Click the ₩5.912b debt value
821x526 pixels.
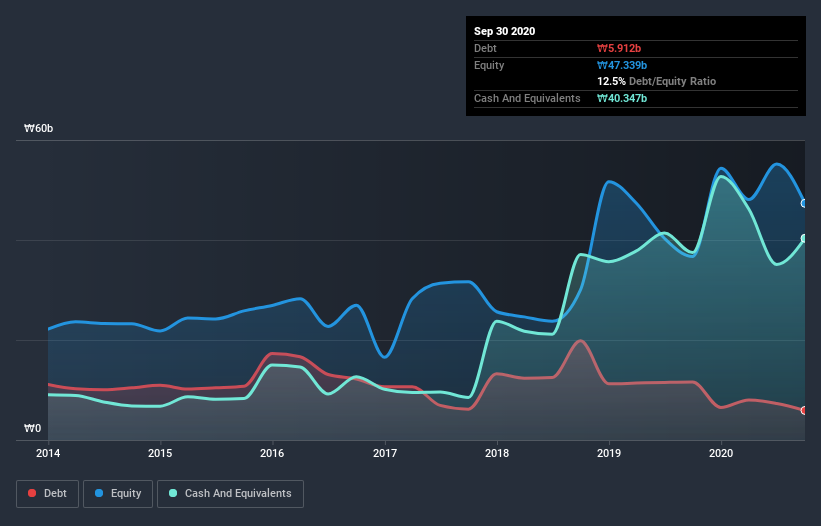(x=619, y=48)
